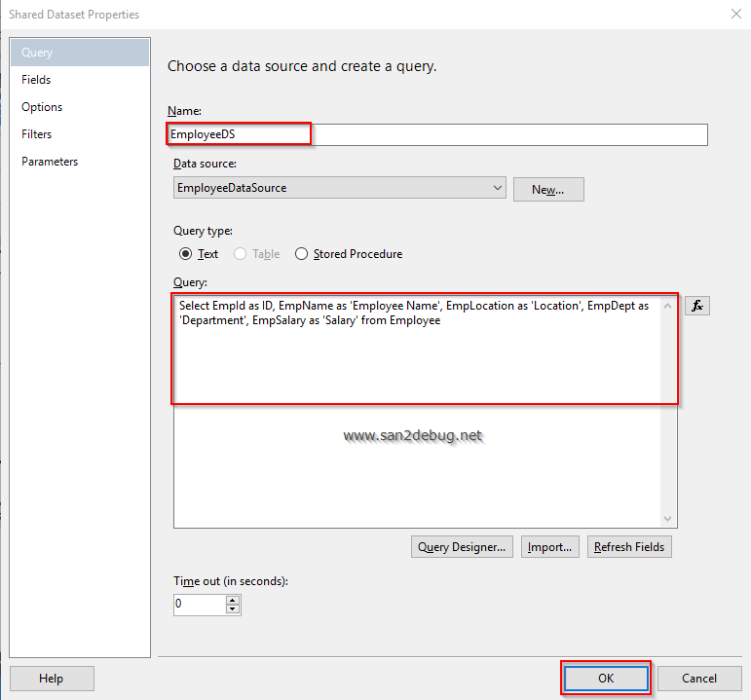Decrease the time out value
Image resolution: width=751 pixels, height=700 pixels.
(x=233, y=609)
